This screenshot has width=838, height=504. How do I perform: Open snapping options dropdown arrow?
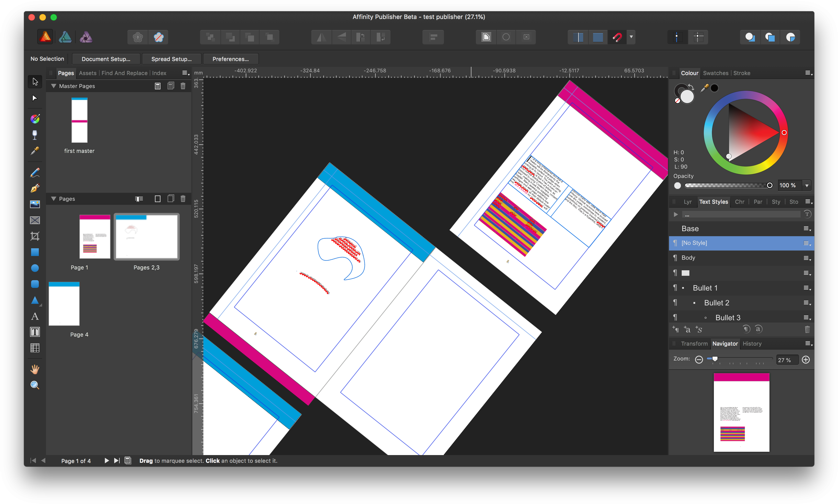coord(631,37)
